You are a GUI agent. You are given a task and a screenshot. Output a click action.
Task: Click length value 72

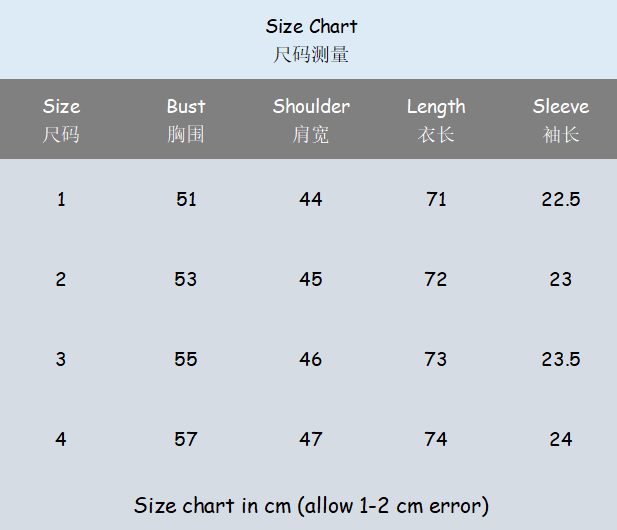tap(436, 279)
